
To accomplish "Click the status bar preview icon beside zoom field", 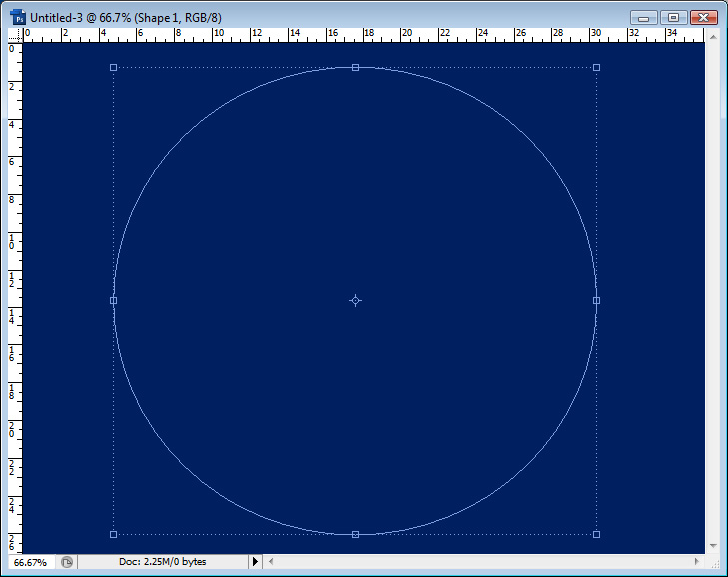I will coord(67,562).
